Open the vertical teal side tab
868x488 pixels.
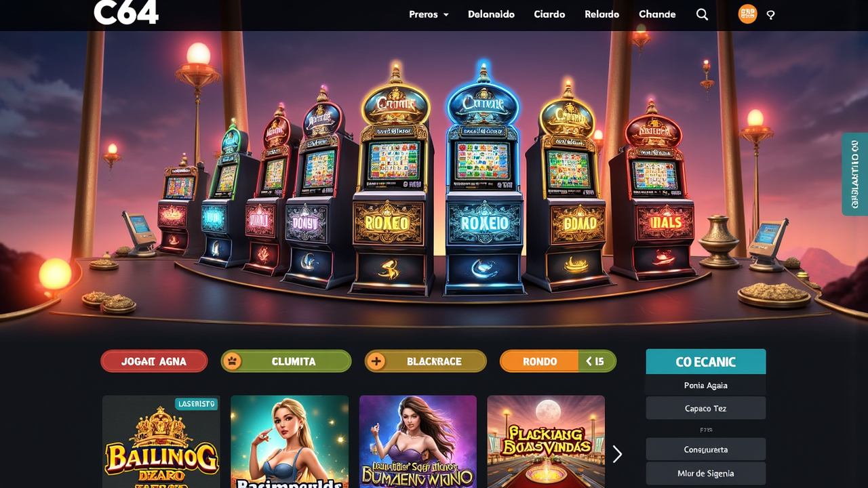click(854, 174)
